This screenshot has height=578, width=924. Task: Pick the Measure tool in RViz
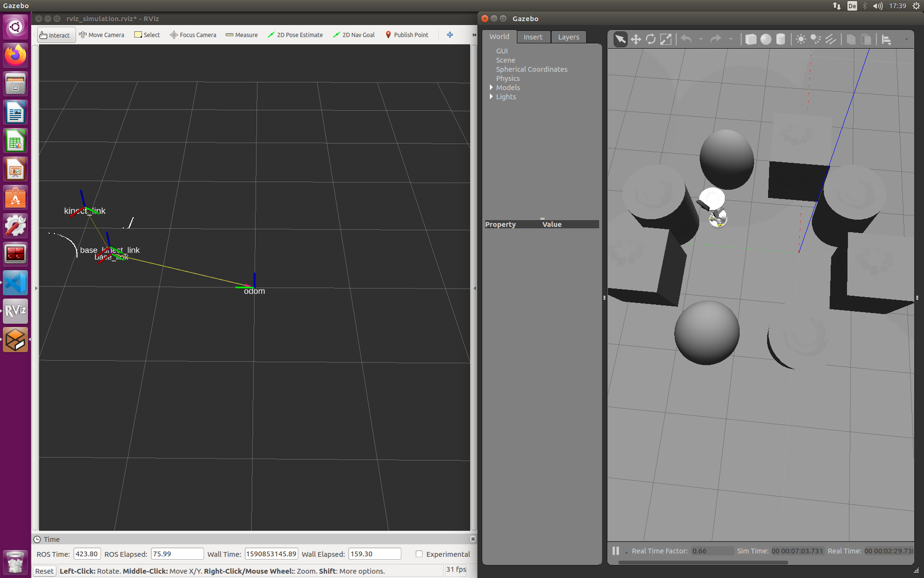tap(242, 35)
